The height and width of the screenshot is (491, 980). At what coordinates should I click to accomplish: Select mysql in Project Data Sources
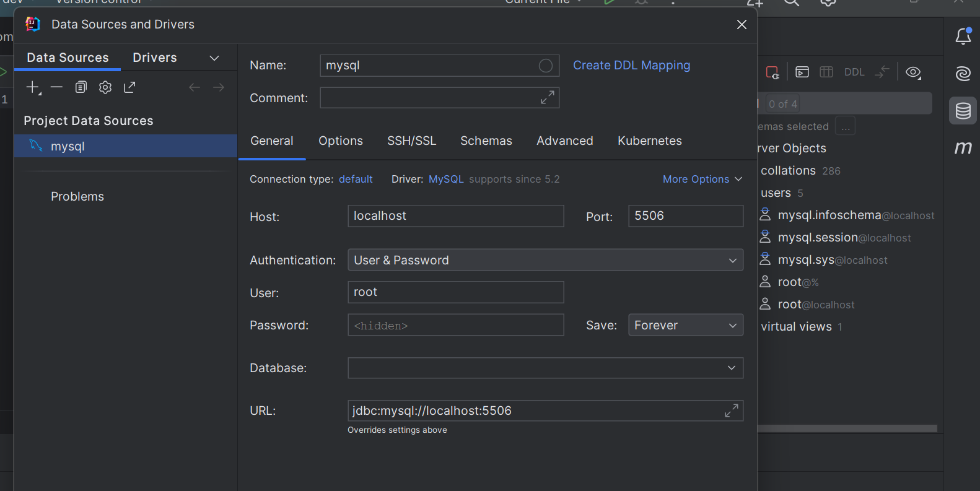pyautogui.click(x=126, y=146)
